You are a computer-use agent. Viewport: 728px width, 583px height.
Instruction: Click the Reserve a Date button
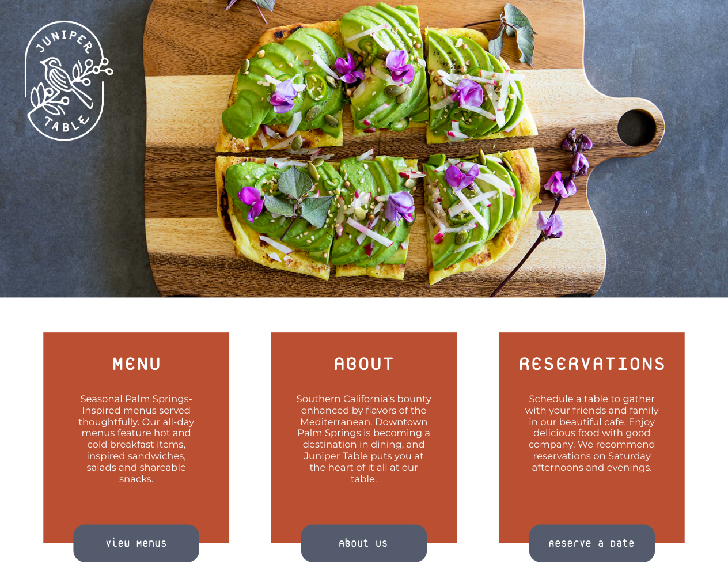pyautogui.click(x=592, y=543)
